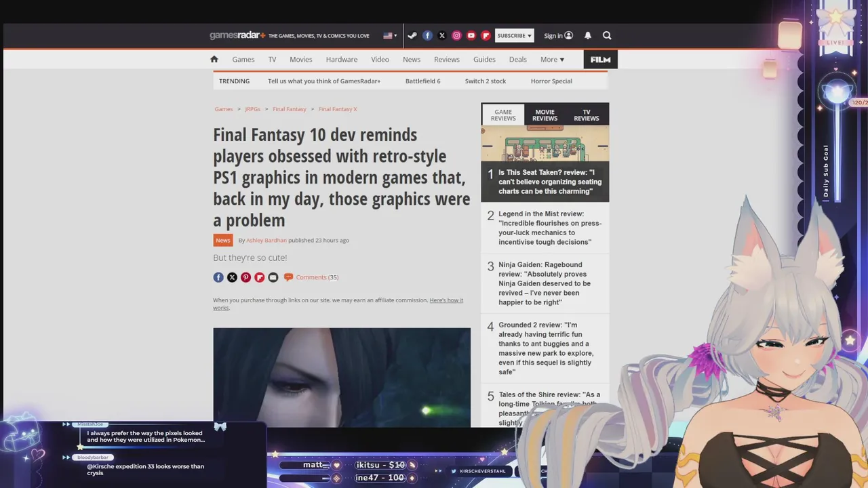The image size is (868, 488).
Task: Click the Games breadcrumb link
Action: pos(224,109)
